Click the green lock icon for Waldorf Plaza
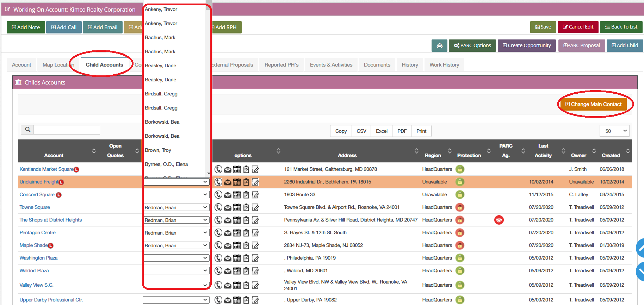Viewport: 644px width, 305px height. tap(460, 270)
